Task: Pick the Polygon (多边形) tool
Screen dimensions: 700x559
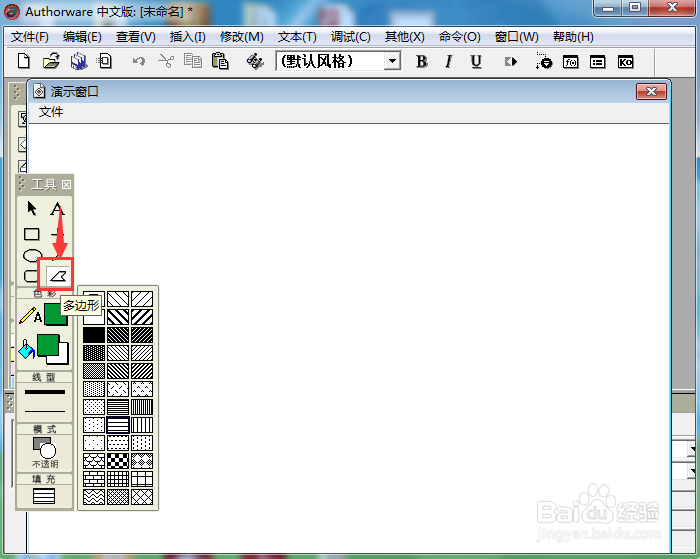Action: 58,276
